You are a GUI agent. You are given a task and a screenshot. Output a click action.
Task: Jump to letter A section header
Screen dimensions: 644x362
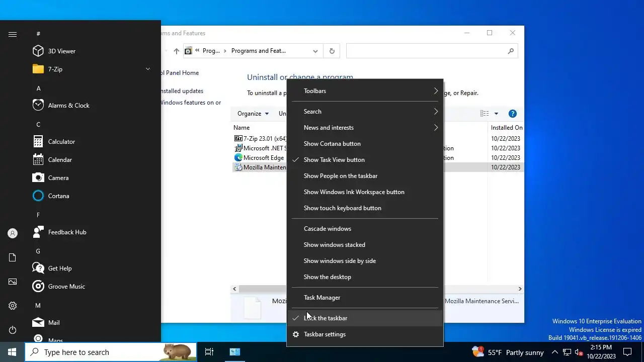pos(38,88)
